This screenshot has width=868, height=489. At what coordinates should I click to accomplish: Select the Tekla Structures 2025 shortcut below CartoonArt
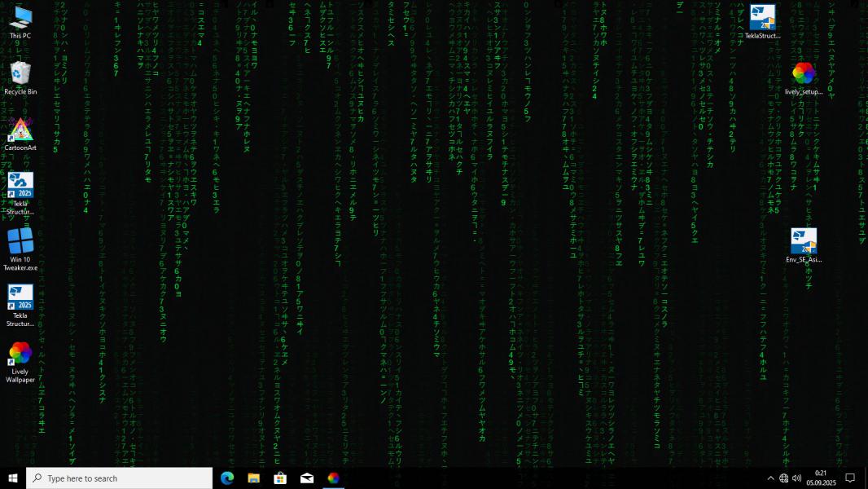point(20,193)
